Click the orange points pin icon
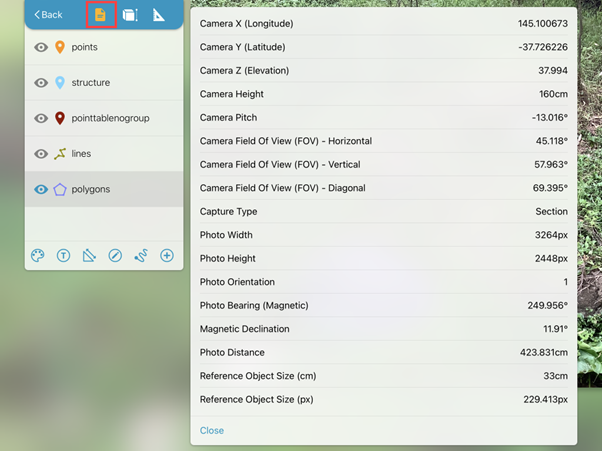 (x=60, y=47)
